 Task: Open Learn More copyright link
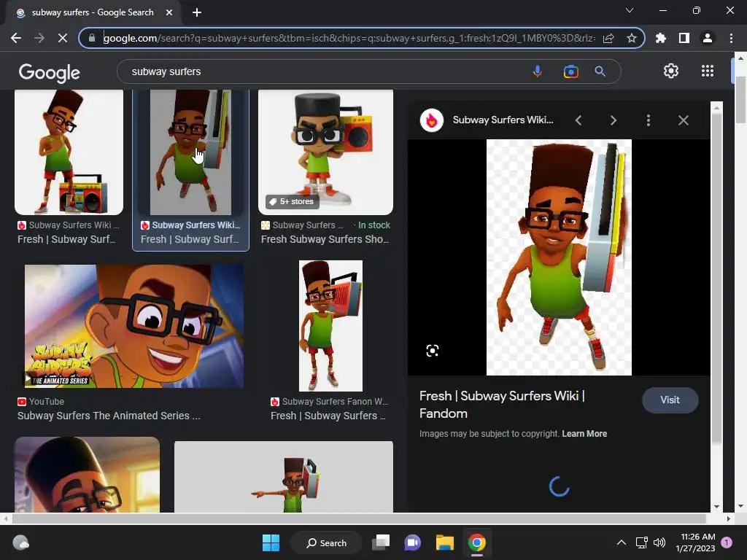584,434
